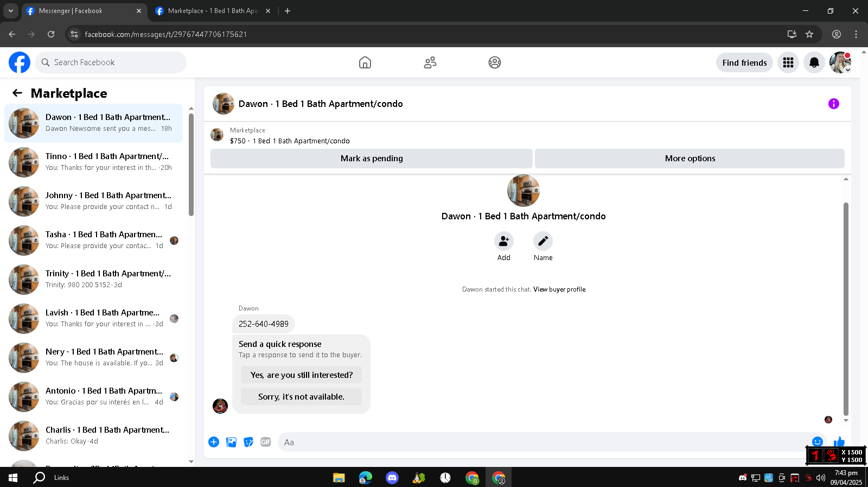
Task: Switch to the Marketplace 1 Bed 1 Bath tab
Action: (213, 11)
